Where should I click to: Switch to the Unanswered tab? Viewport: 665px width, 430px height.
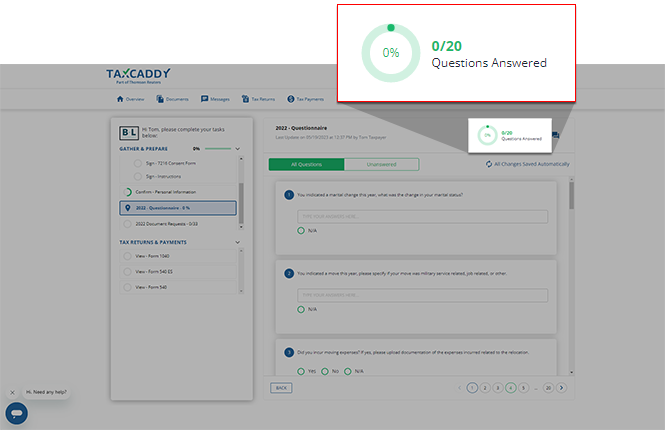point(381,165)
